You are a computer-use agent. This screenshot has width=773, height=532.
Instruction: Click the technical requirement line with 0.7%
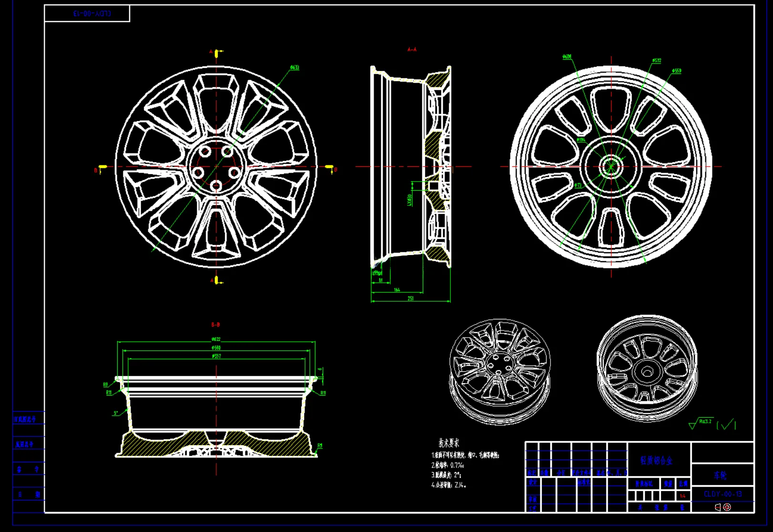pyautogui.click(x=448, y=465)
